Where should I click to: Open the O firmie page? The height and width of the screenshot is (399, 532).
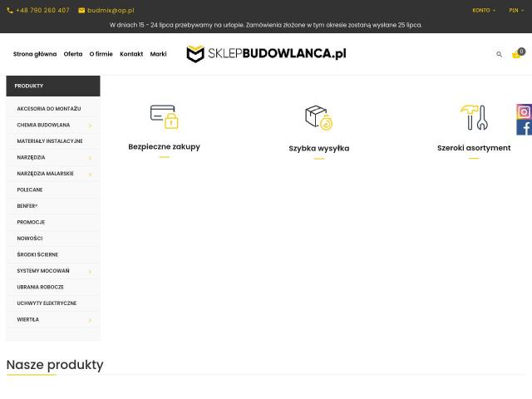(101, 54)
